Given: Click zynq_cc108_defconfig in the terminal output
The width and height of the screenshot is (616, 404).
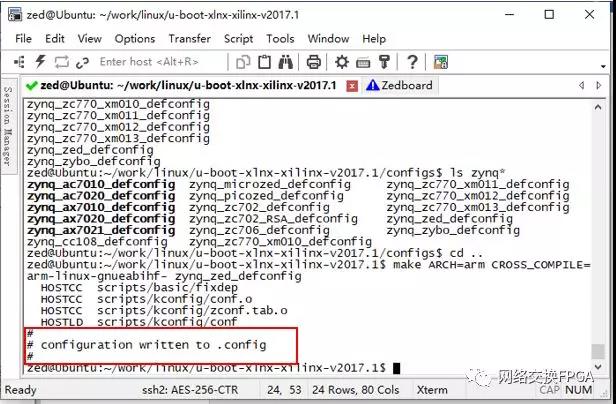Looking at the screenshot, I should [x=97, y=242].
